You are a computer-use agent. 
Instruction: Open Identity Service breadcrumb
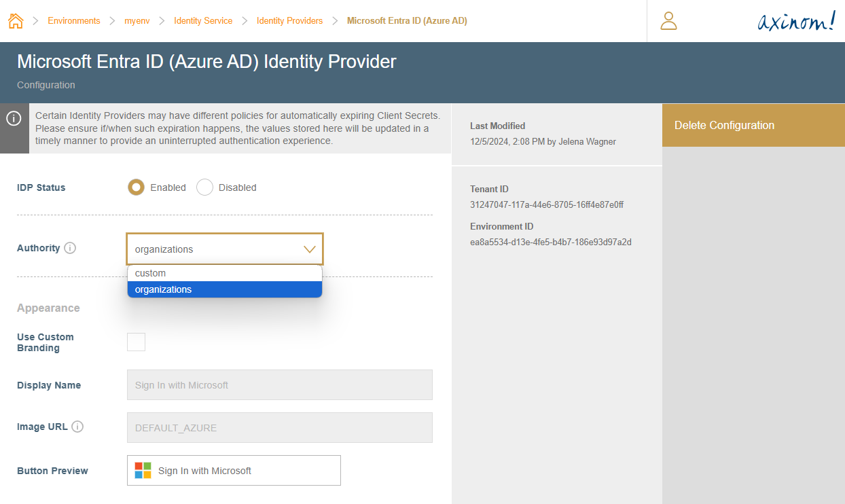pyautogui.click(x=203, y=21)
